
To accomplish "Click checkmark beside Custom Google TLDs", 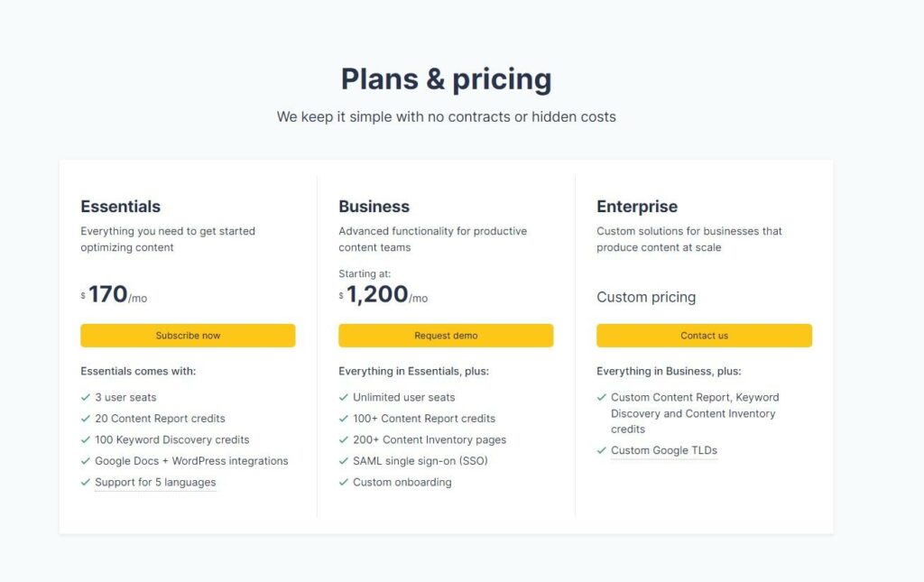I will tap(602, 450).
